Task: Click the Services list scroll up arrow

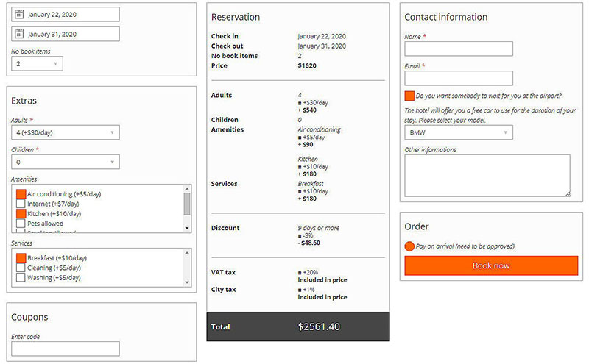Action: click(x=187, y=253)
